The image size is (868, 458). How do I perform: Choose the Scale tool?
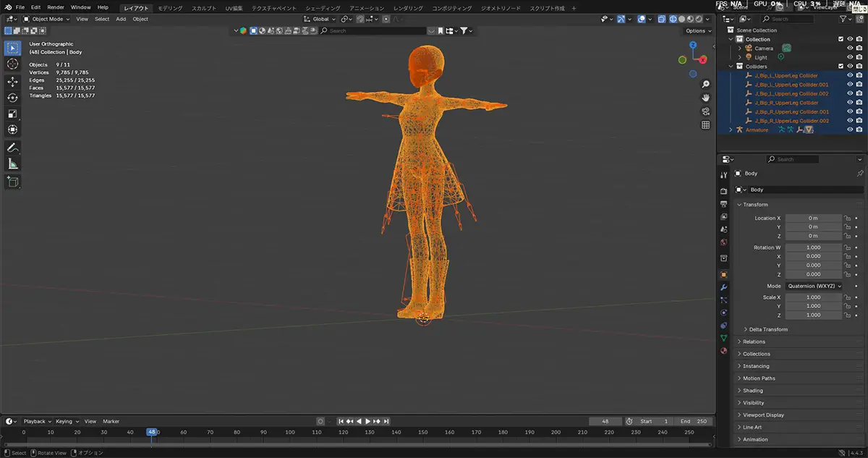[x=12, y=114]
